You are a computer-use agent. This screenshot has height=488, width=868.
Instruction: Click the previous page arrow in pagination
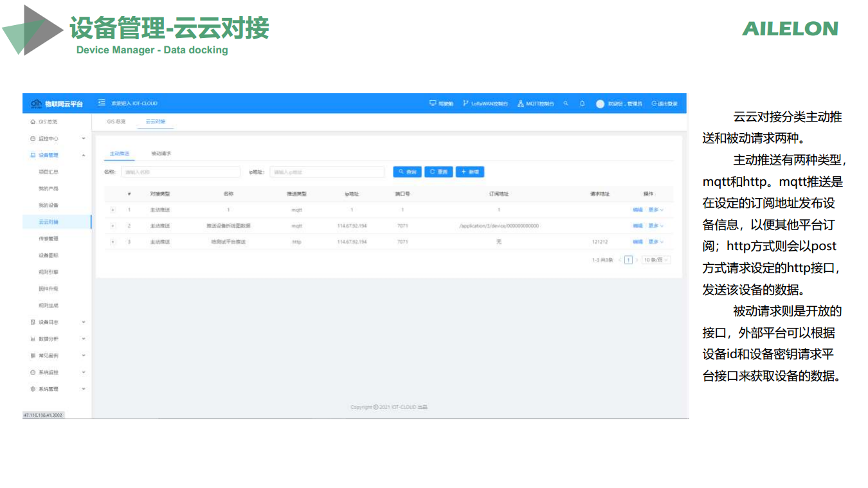620,260
